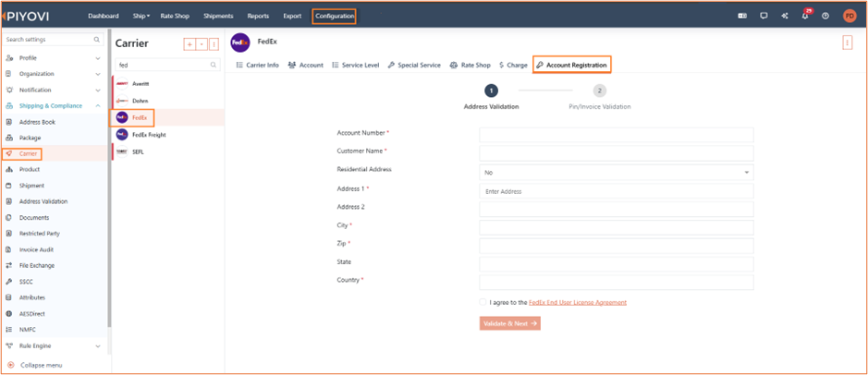The width and height of the screenshot is (868, 375).
Task: Click the Address Book sidebar icon
Action: click(x=9, y=122)
